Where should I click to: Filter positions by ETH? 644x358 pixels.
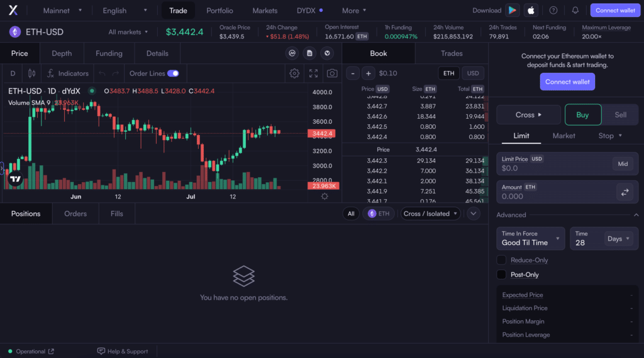coord(378,214)
